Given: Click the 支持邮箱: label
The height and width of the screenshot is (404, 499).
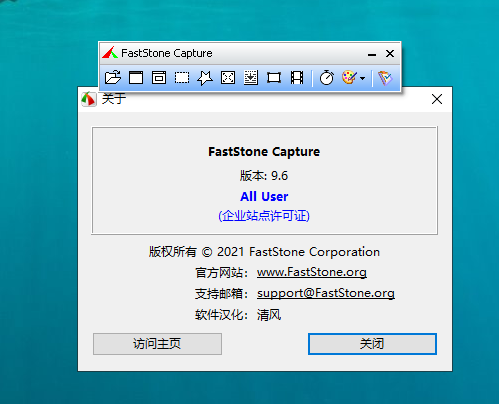Looking at the screenshot, I should point(221,294).
